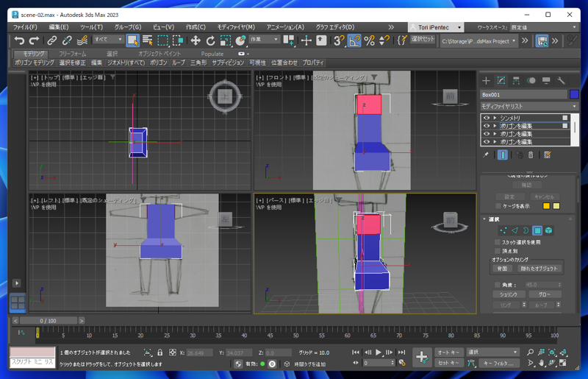The width and height of the screenshot is (588, 379).
Task: Hide the シンメトリ modifier via eye icon
Action: (x=487, y=118)
